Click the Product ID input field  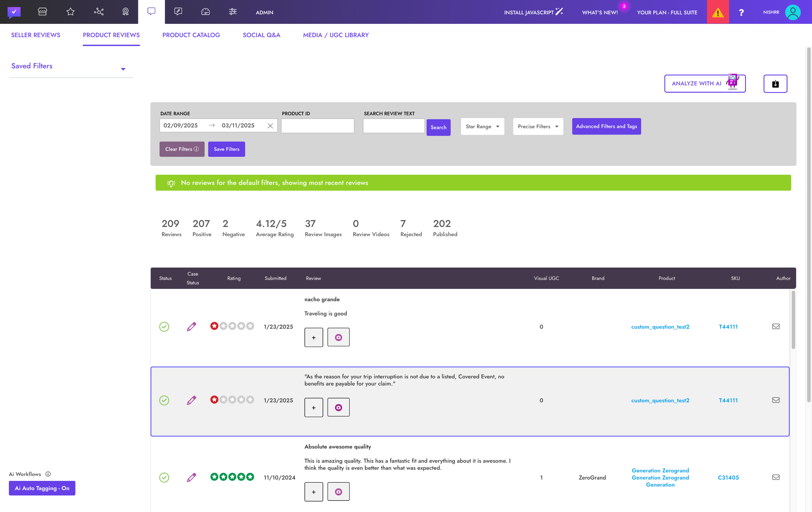(x=317, y=126)
